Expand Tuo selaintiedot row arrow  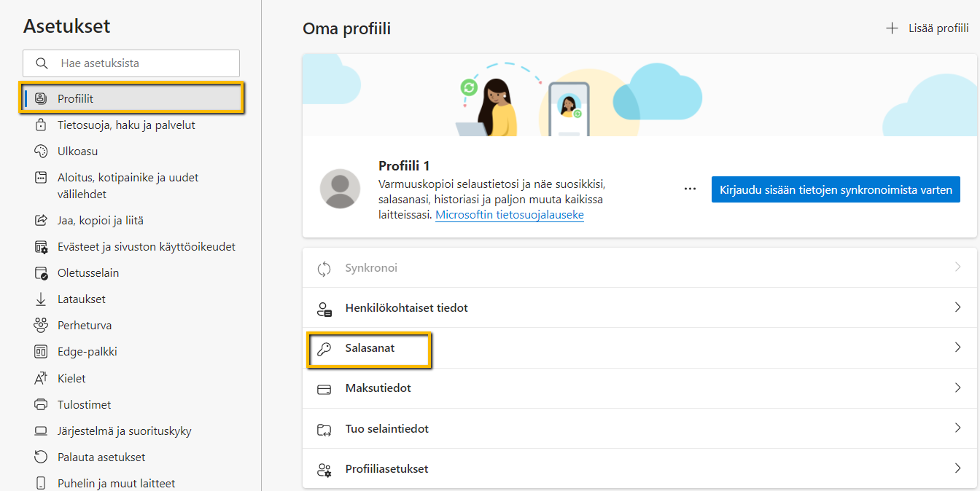957,428
